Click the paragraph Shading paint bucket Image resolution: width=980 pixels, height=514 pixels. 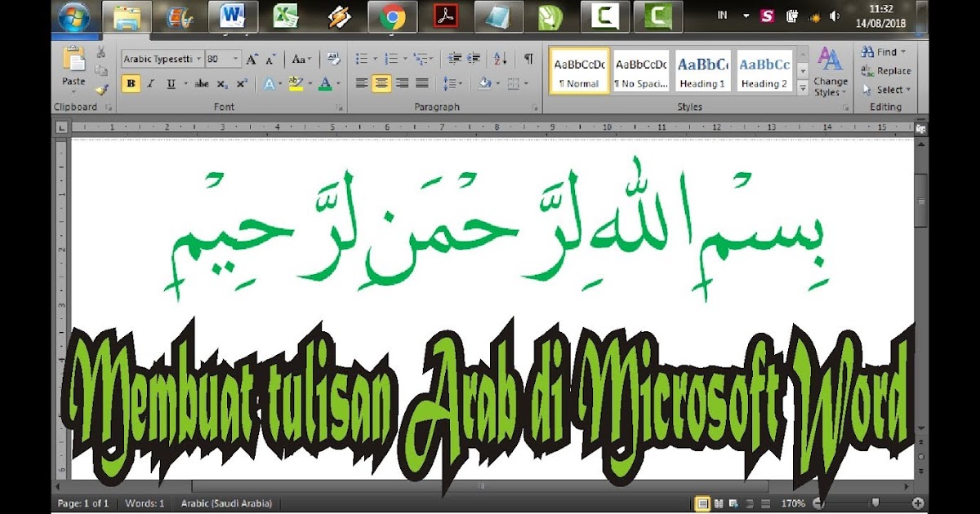tap(485, 83)
